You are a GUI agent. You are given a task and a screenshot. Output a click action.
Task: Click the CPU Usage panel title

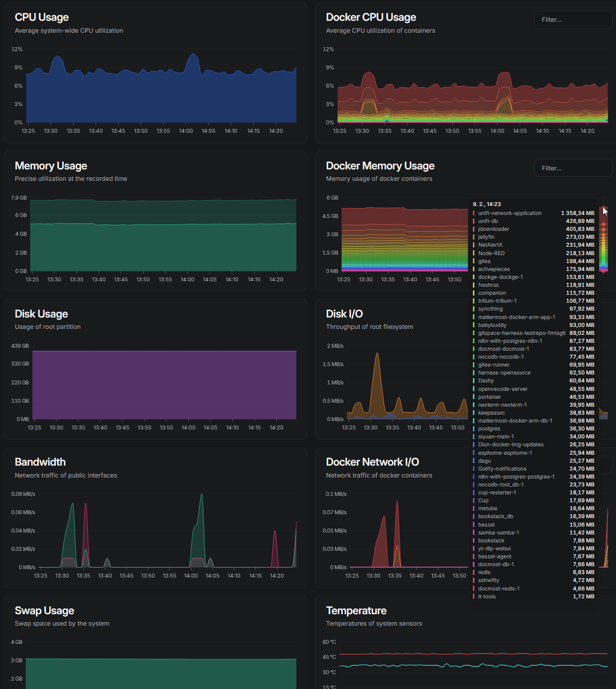coord(42,17)
